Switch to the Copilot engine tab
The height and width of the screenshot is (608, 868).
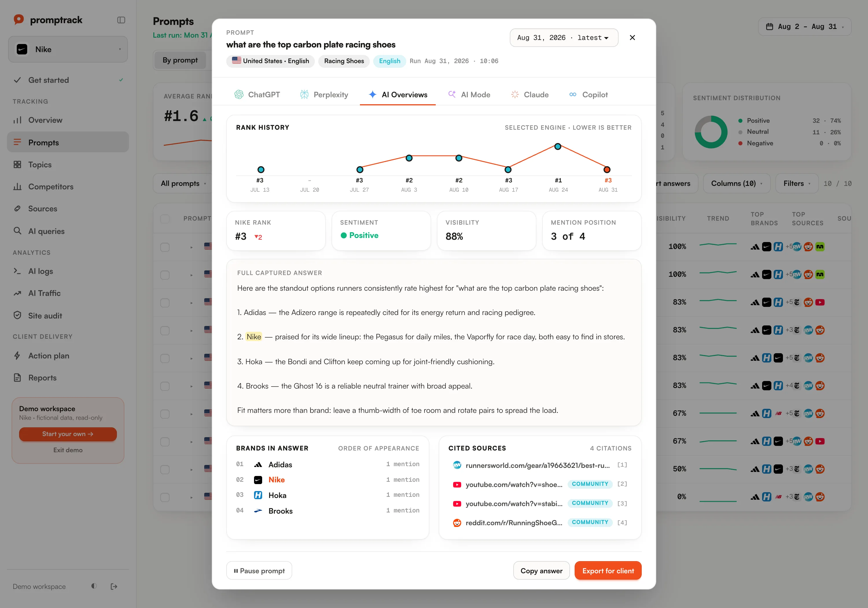(x=588, y=95)
